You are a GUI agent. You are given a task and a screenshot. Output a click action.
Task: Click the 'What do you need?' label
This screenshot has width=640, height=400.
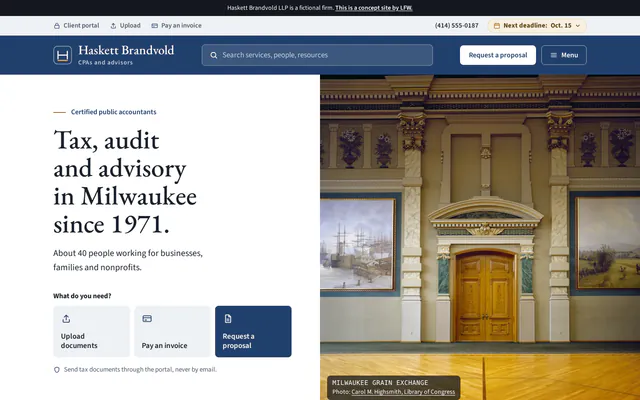82,296
